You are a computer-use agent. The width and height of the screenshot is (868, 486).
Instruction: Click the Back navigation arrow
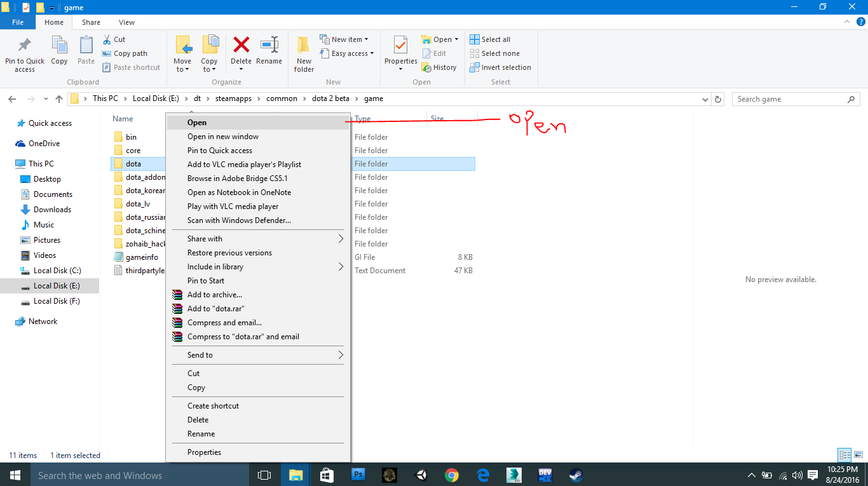pos(12,99)
